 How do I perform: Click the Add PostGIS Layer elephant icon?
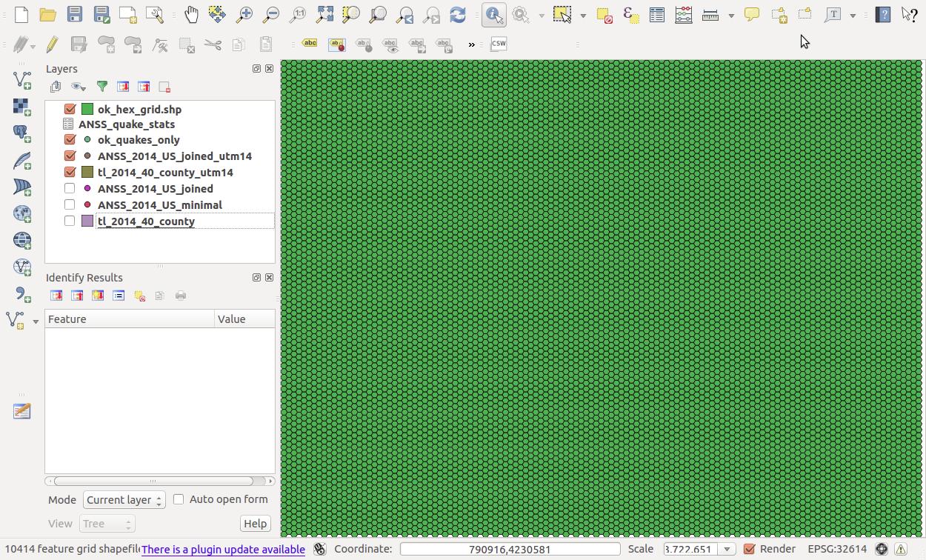(x=21, y=133)
